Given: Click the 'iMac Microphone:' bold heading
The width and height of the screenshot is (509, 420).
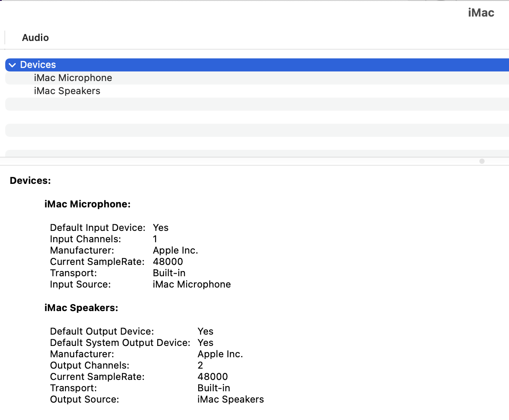Looking at the screenshot, I should [87, 204].
